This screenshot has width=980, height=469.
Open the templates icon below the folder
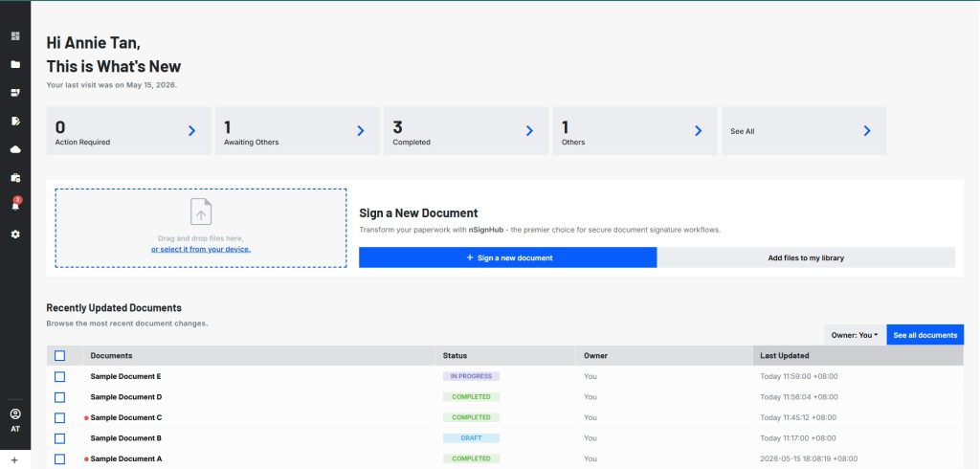pos(15,93)
